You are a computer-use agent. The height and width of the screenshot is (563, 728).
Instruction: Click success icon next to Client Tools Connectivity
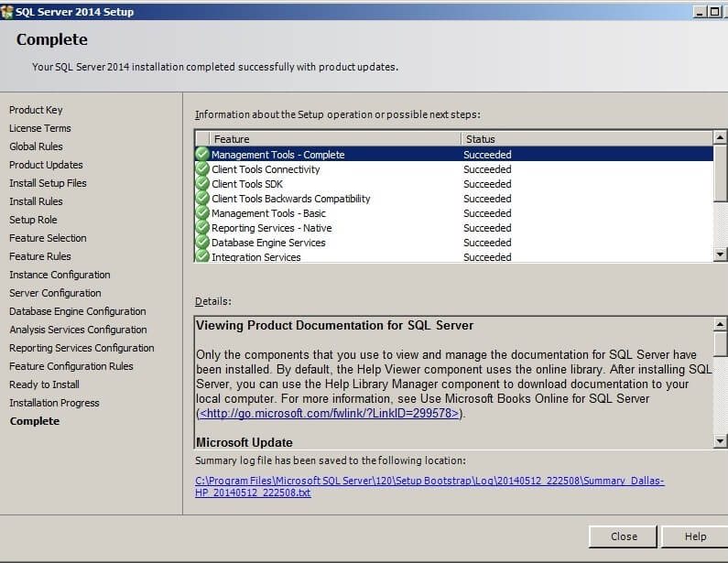202,169
